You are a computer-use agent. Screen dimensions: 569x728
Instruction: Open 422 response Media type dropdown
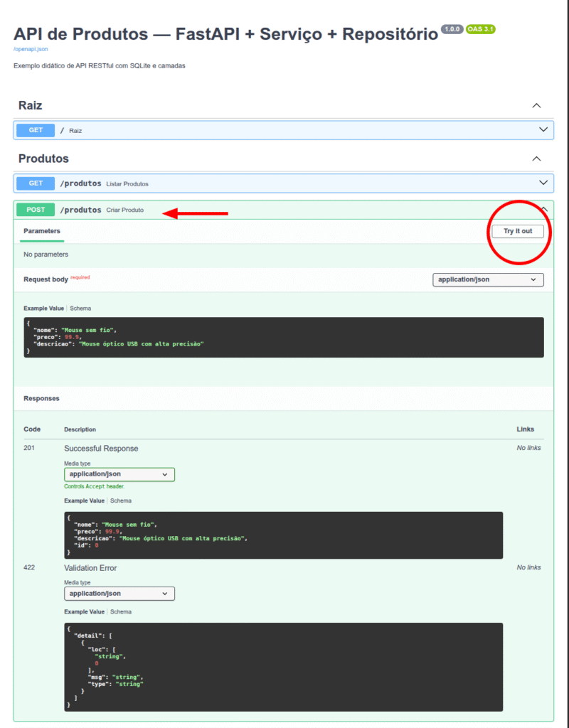119,593
